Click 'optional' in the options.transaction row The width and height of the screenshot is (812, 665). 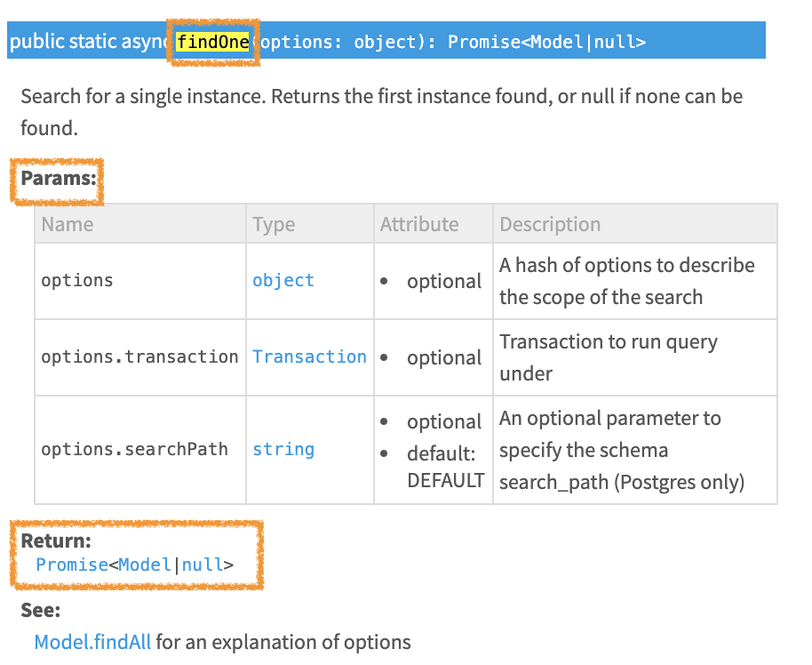pyautogui.click(x=444, y=357)
